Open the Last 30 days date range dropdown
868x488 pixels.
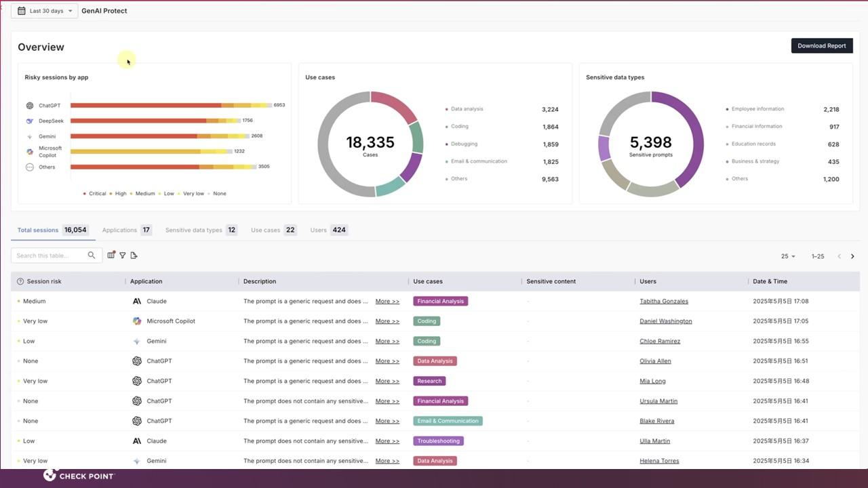coord(45,11)
